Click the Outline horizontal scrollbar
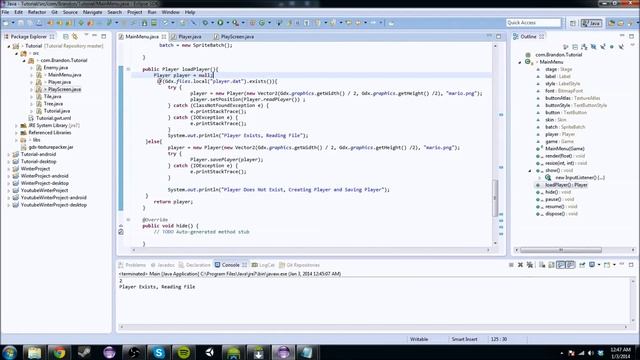 coord(560,250)
